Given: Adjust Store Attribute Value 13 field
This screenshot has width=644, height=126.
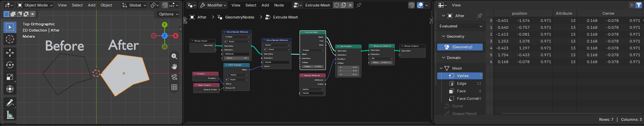Looking at the screenshot, I should (237, 58).
